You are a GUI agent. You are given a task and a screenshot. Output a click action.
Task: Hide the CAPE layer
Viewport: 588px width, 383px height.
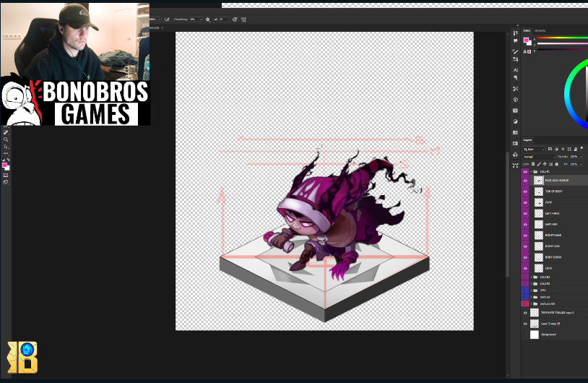click(525, 202)
